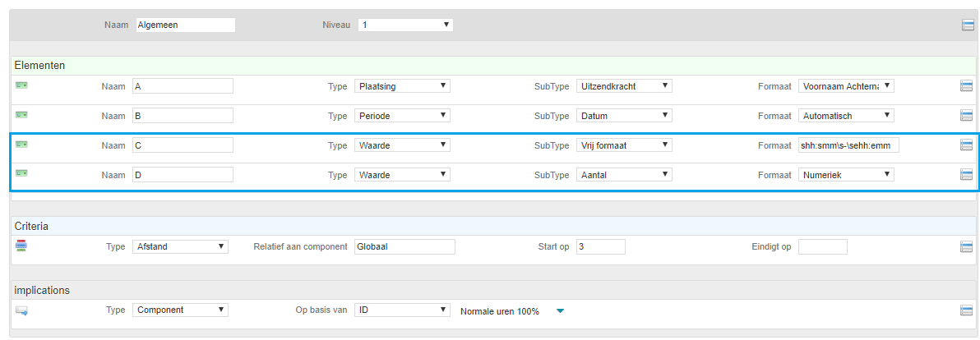Viewport: 980px width, 340px height.
Task: Click the Formaat field with shh:smm text
Action: click(x=849, y=145)
